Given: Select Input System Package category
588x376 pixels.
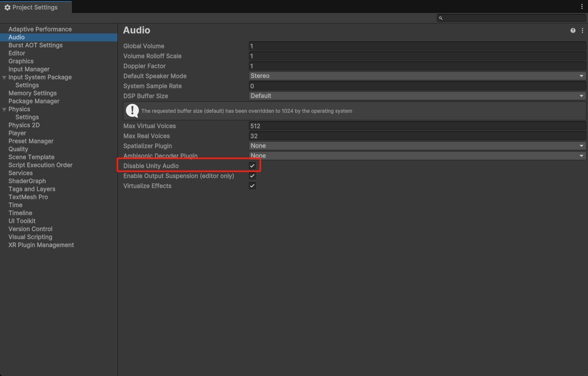Looking at the screenshot, I should pyautogui.click(x=40, y=77).
